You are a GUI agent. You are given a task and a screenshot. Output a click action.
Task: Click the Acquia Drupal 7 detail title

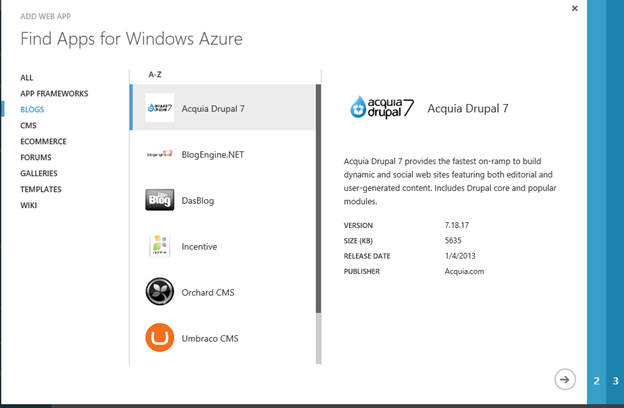pos(468,108)
